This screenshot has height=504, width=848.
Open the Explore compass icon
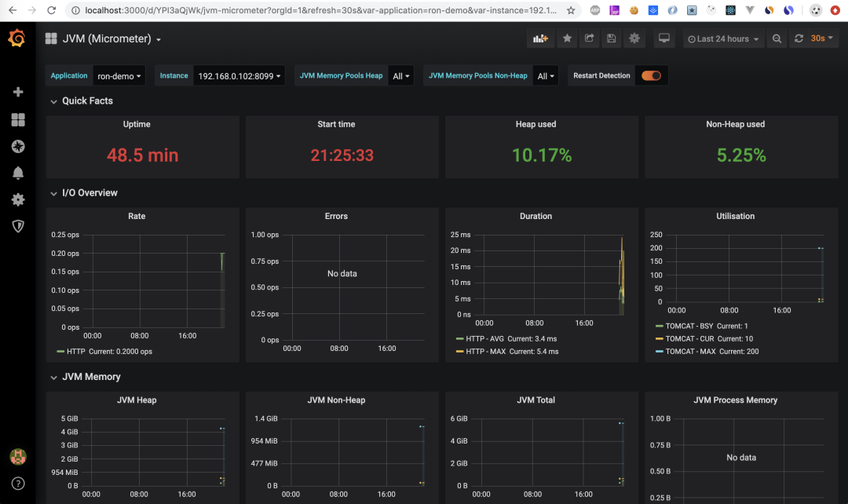(x=18, y=147)
